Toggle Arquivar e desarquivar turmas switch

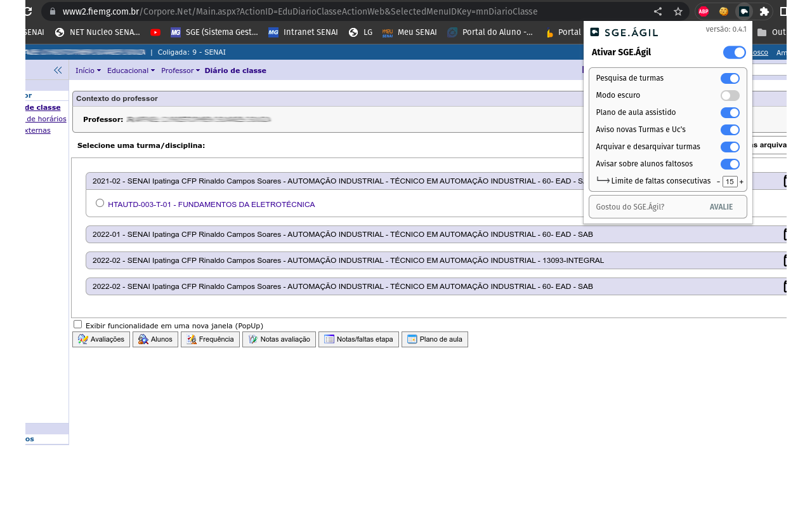(730, 147)
